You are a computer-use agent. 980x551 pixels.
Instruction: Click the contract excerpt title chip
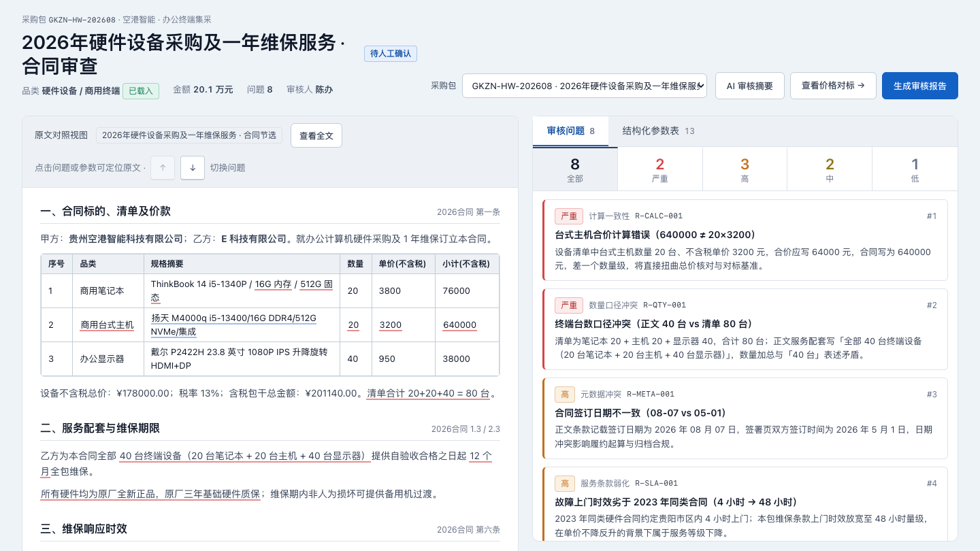(189, 135)
